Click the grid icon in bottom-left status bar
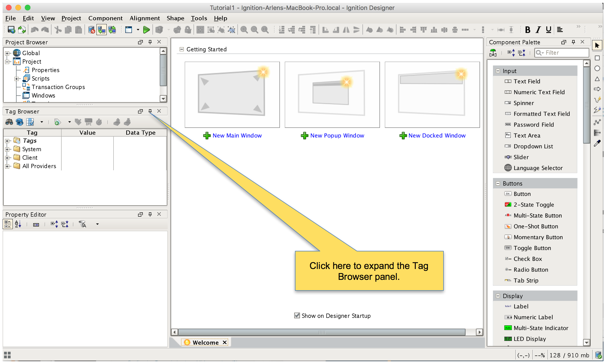This screenshot has width=606, height=364. pos(7,355)
